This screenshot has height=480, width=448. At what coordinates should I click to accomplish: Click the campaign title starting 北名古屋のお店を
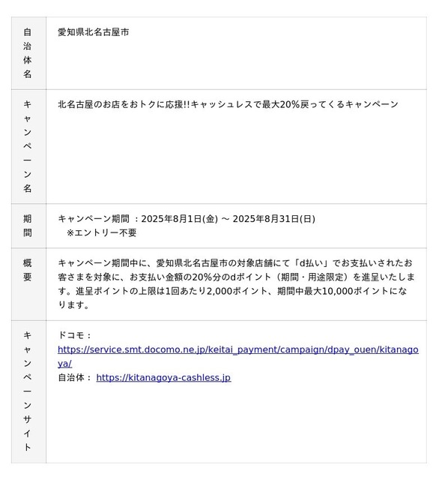click(x=228, y=104)
